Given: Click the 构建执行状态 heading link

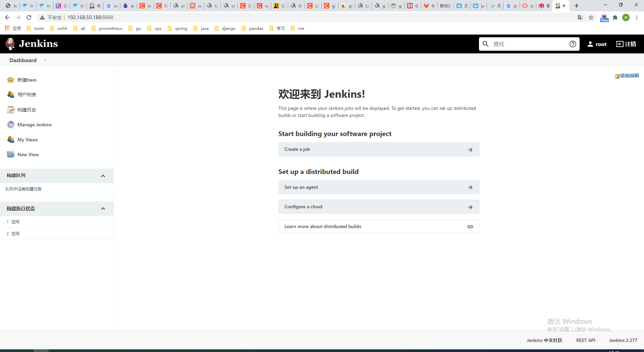Looking at the screenshot, I should click(x=21, y=209).
